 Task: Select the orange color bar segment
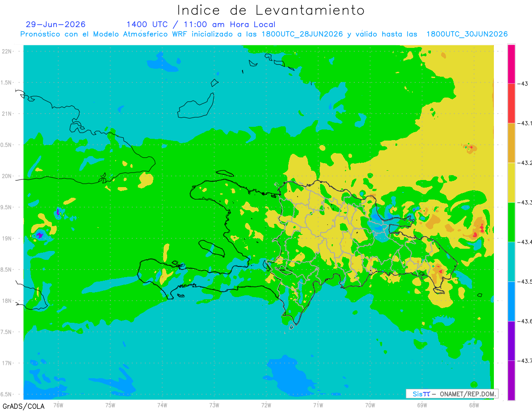(x=511, y=143)
